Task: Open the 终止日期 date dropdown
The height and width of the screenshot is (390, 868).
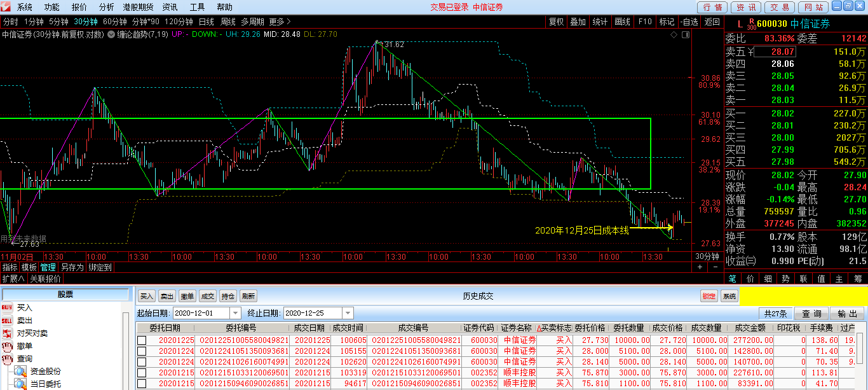Action: point(347,313)
